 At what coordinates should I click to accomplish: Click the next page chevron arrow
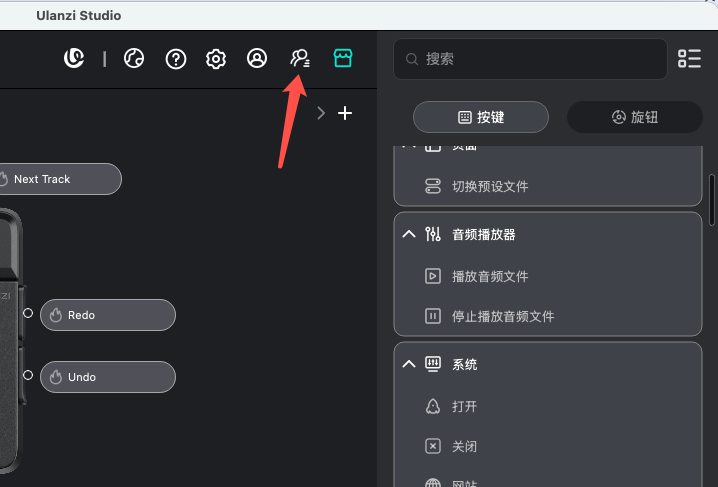tap(321, 113)
